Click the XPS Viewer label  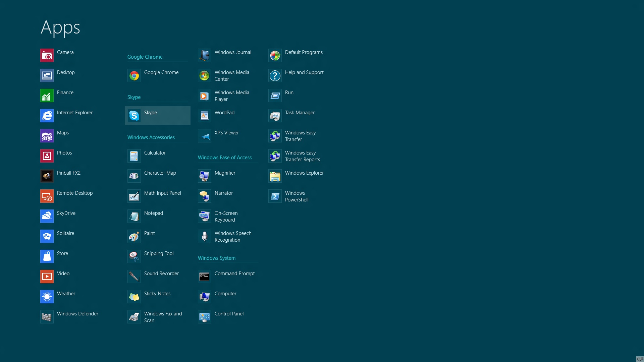(227, 133)
